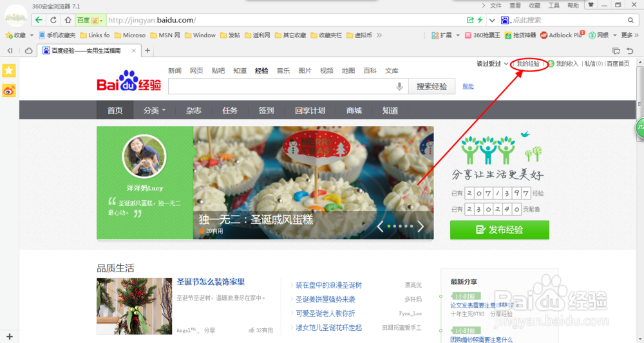Click the lightning speed-mode icon in address bar
Screen dimensions: 644x343
point(480,20)
